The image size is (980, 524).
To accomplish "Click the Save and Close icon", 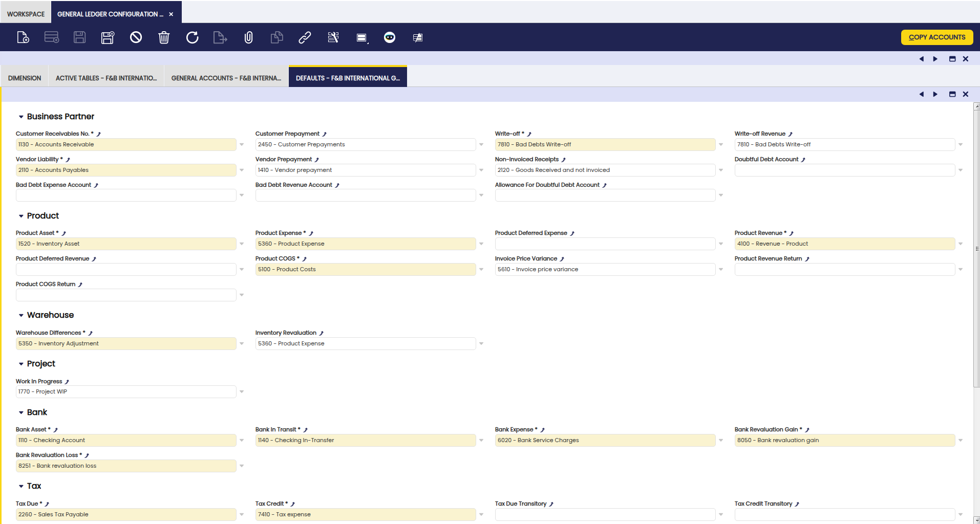I will tap(108, 37).
